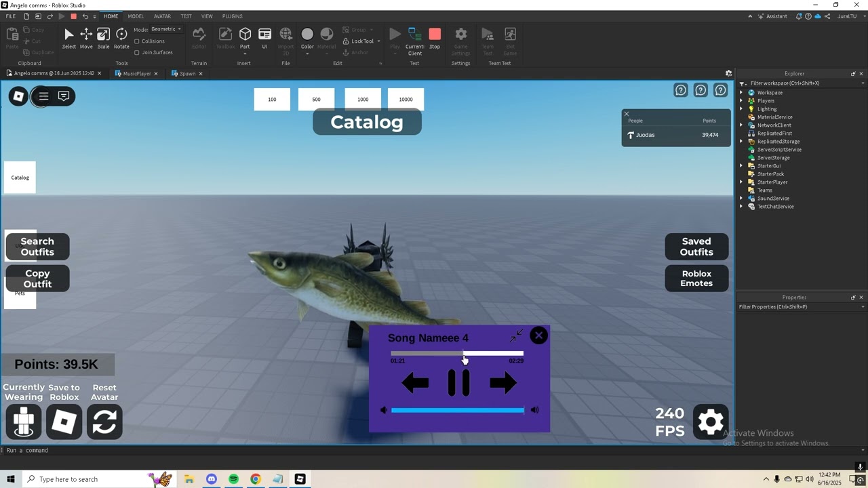
Task: Insert a Part from the ribbon
Action: [x=245, y=38]
